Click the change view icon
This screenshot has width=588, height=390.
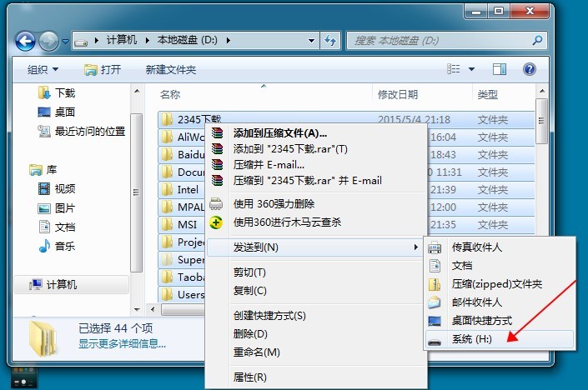click(454, 69)
